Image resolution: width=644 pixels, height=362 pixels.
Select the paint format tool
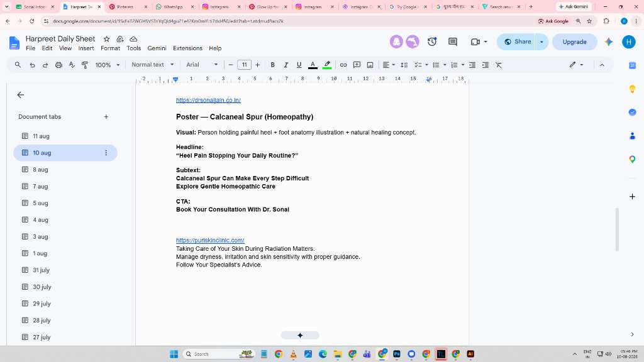pyautogui.click(x=85, y=65)
